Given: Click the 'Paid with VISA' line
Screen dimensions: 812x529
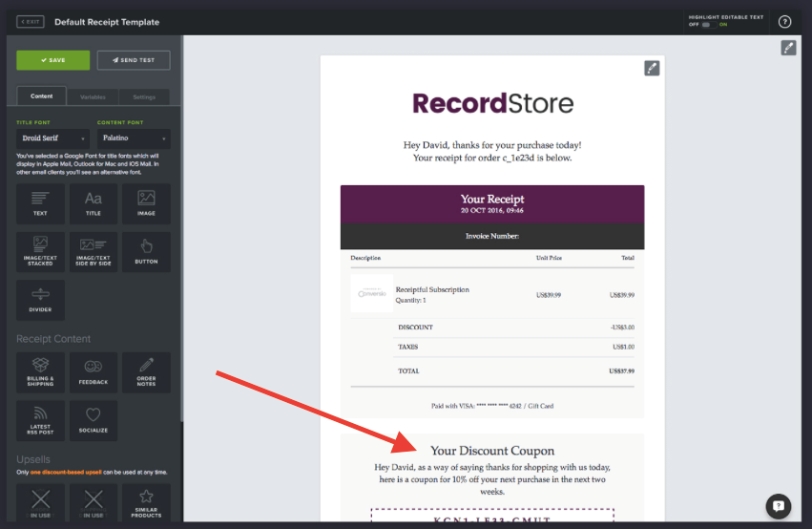Looking at the screenshot, I should [x=492, y=406].
